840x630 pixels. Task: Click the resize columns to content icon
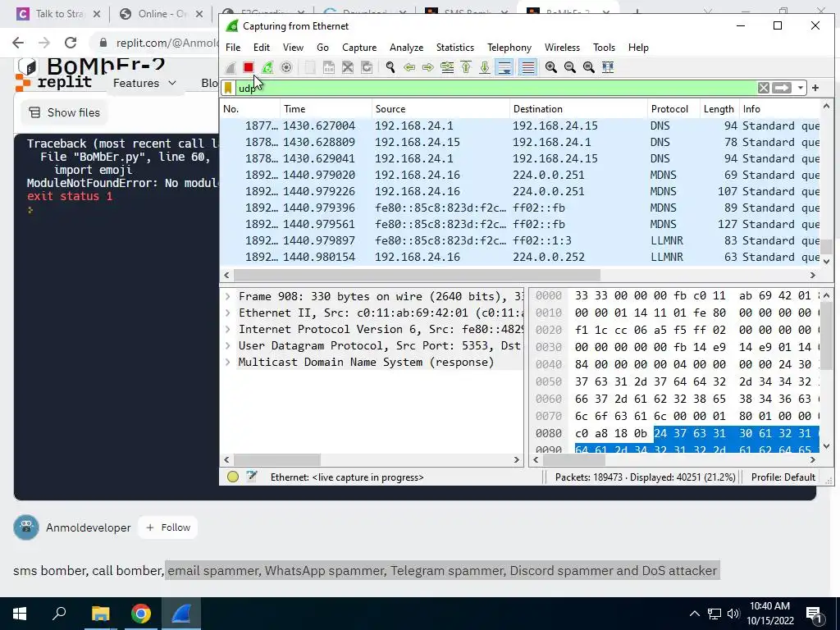click(608, 67)
